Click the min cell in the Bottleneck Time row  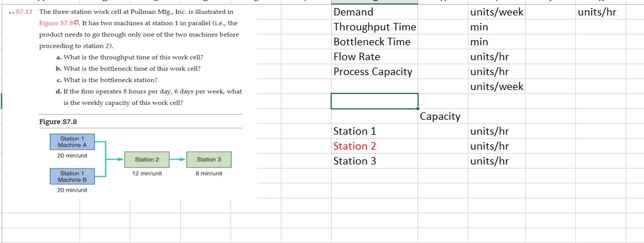click(x=496, y=42)
